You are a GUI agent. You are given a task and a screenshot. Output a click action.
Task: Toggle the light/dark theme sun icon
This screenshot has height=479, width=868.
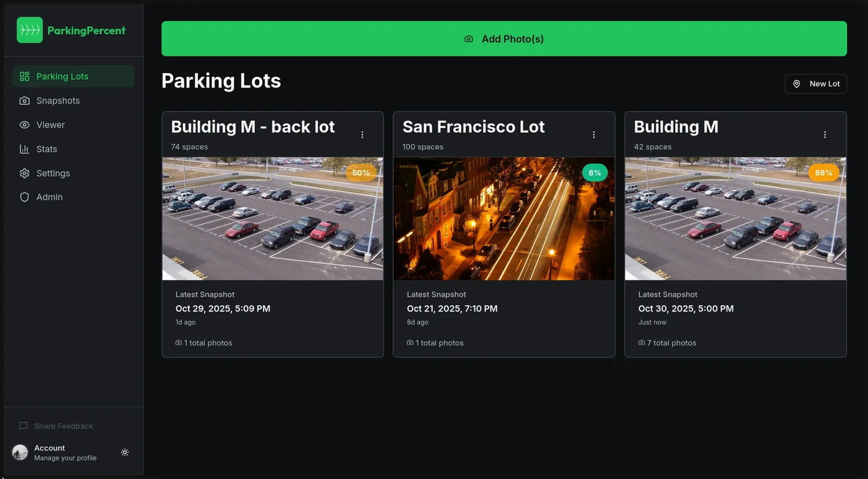pos(125,452)
